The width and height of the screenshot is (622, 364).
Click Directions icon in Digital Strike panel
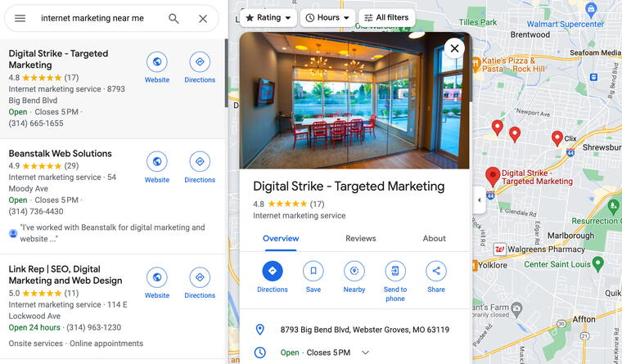click(x=273, y=272)
